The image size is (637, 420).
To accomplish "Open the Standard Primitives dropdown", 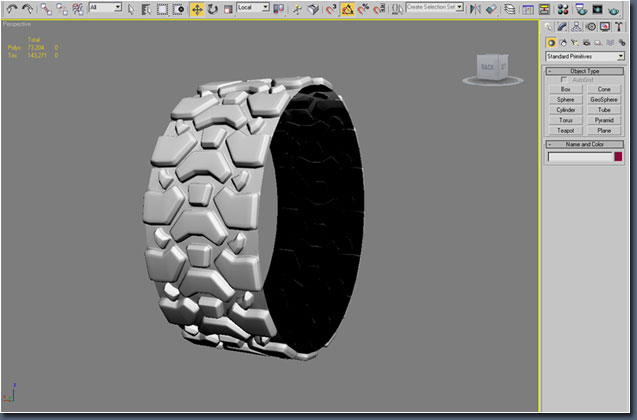I will [585, 56].
